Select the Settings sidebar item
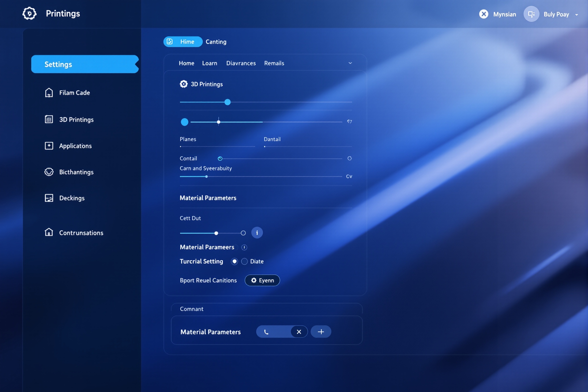 85,64
